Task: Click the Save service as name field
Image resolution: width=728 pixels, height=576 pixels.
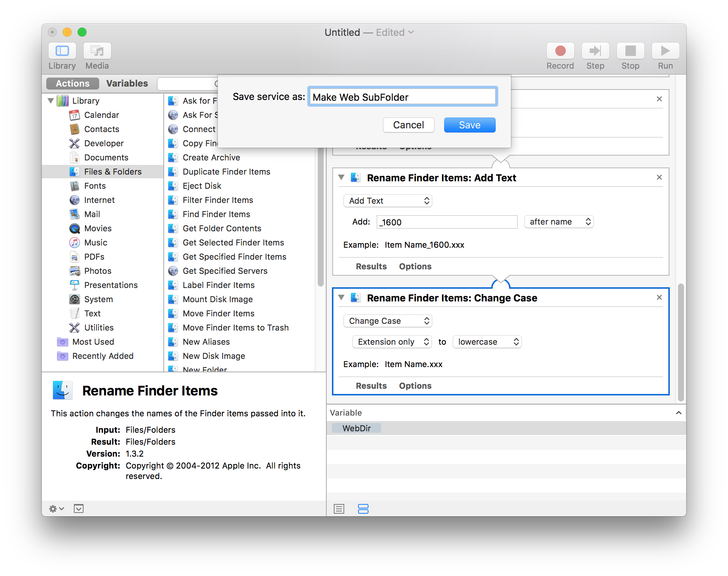Action: [402, 97]
